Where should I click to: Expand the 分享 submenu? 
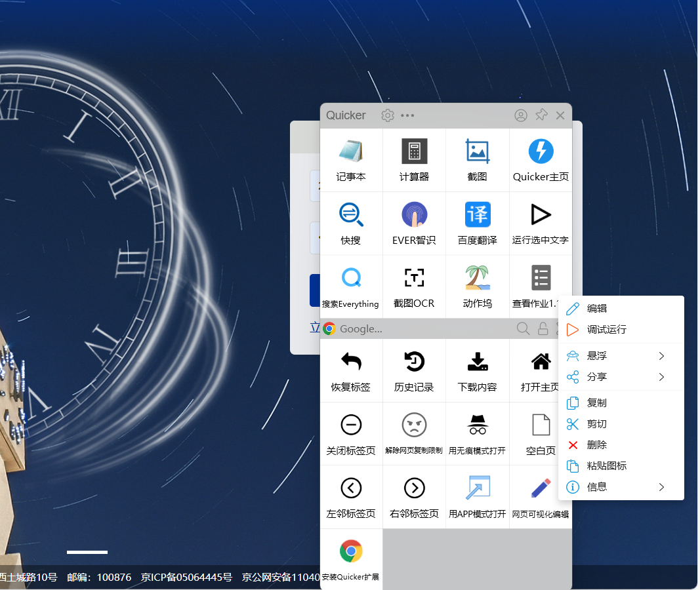[621, 377]
